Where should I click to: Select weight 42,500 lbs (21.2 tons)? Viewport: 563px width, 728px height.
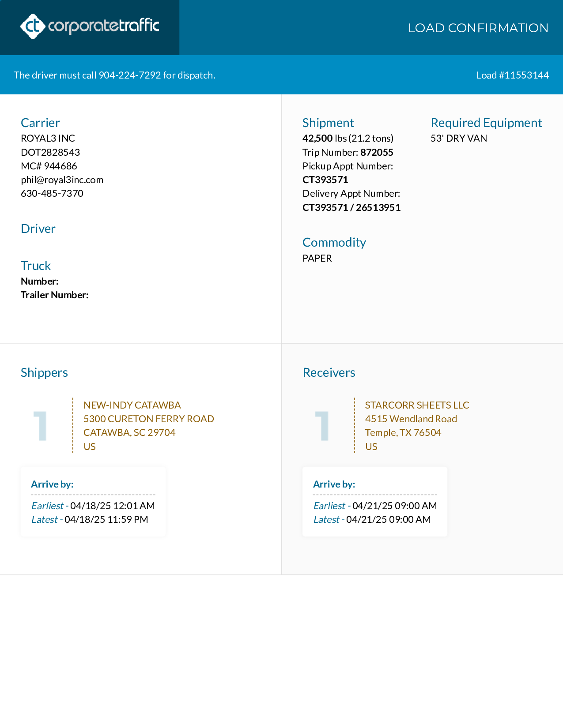[x=348, y=138]
